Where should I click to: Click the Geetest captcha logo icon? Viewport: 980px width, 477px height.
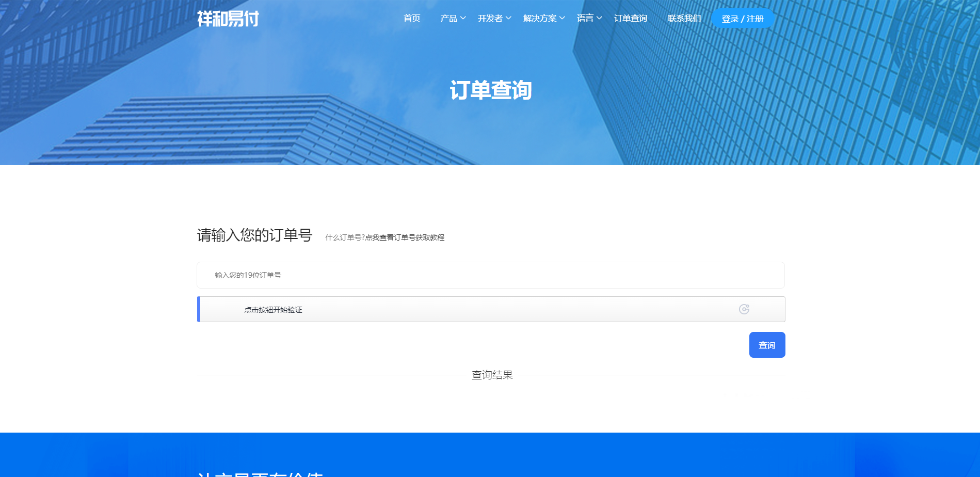[744, 309]
